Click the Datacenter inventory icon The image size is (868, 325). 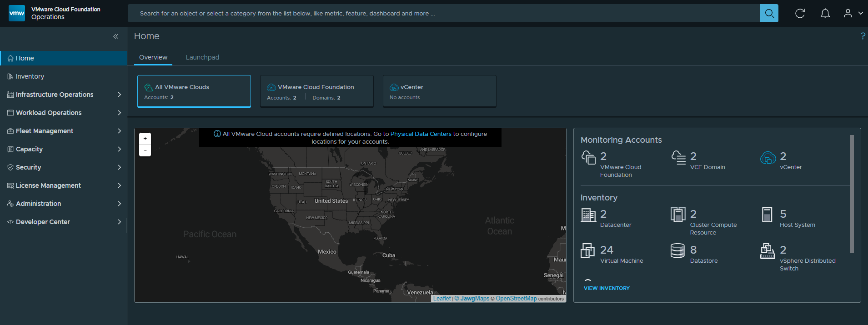click(588, 215)
